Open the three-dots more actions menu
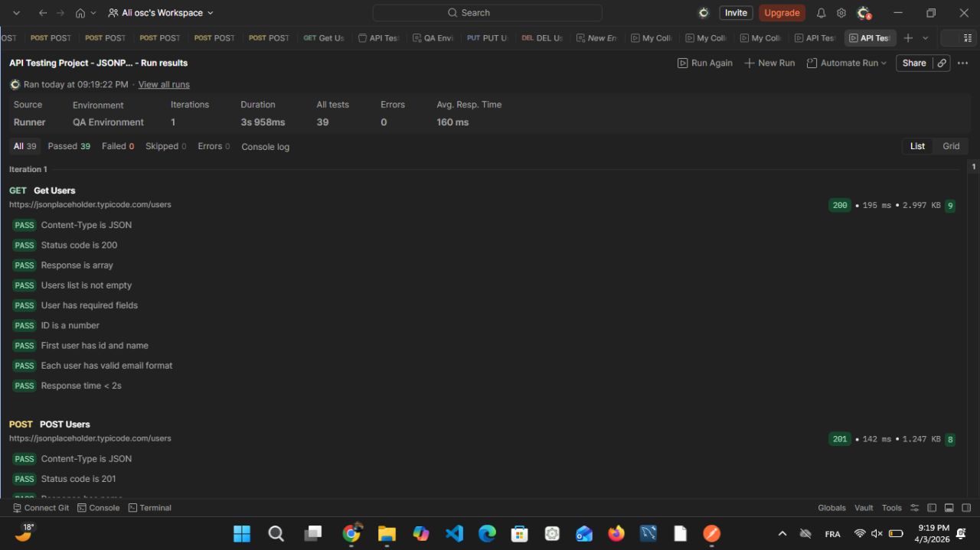The height and width of the screenshot is (550, 980). click(x=963, y=63)
